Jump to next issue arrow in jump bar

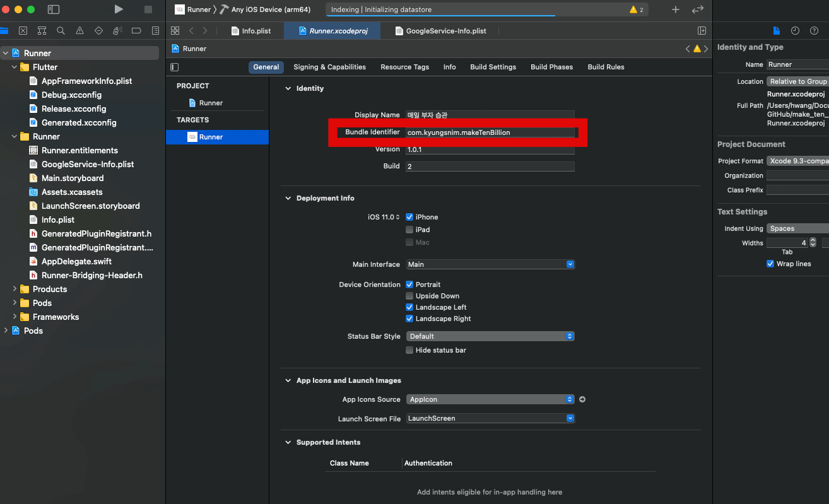(707, 49)
